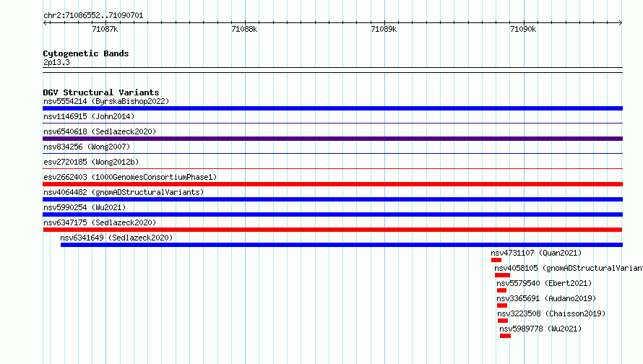Click the thin purple line under nsv1146915
Image resolution: width=643 pixels, height=364 pixels.
point(332,123)
